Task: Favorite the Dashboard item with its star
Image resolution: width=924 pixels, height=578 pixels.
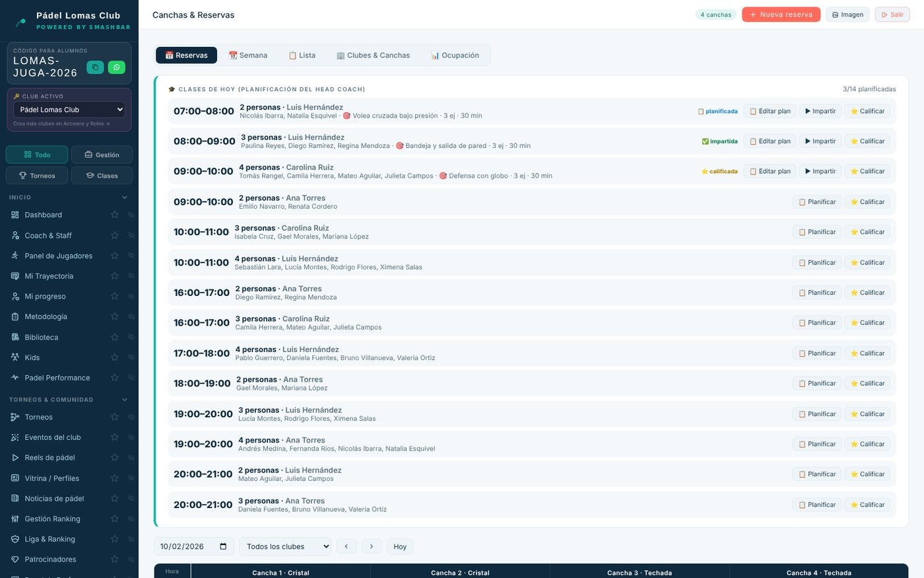Action: tap(115, 215)
